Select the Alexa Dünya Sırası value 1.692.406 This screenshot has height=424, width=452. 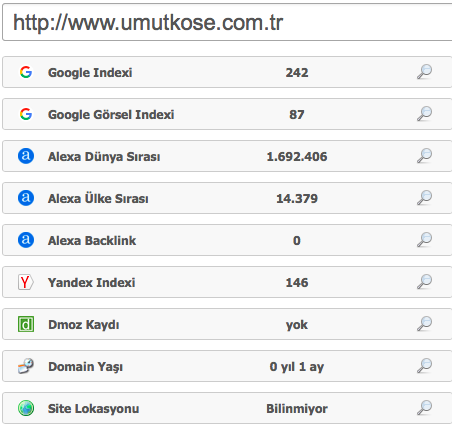[297, 157]
